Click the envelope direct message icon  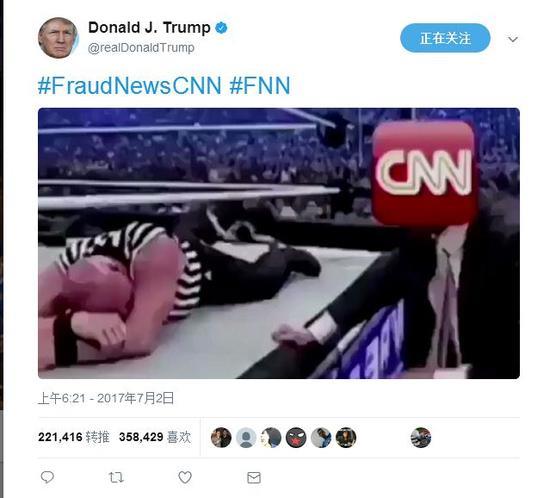pos(254,478)
